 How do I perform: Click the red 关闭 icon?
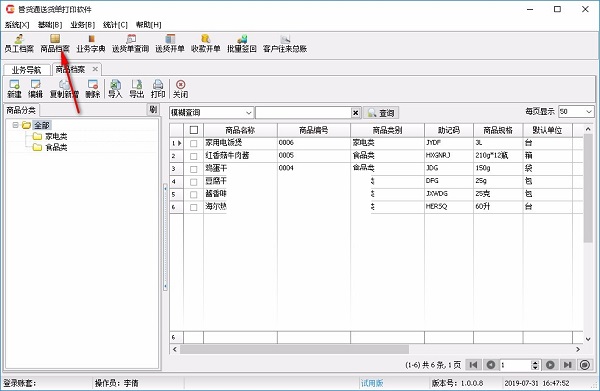180,89
